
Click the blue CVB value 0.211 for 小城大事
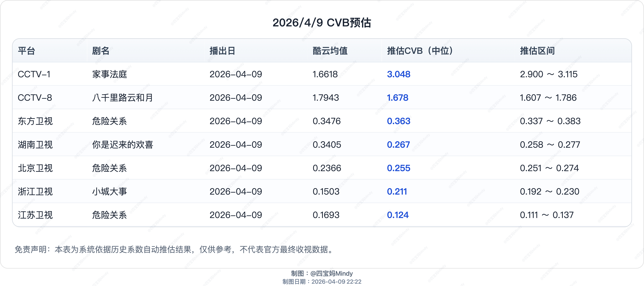[x=397, y=191]
